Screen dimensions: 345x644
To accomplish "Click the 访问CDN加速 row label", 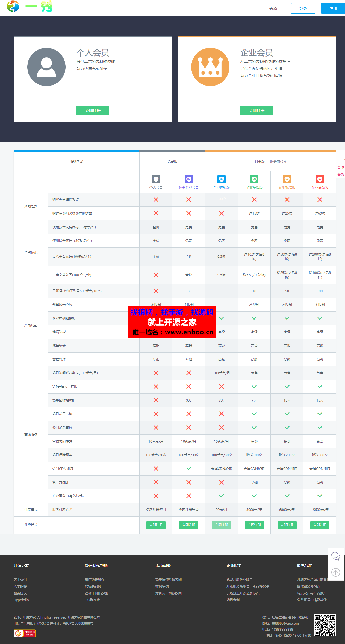I will [63, 469].
